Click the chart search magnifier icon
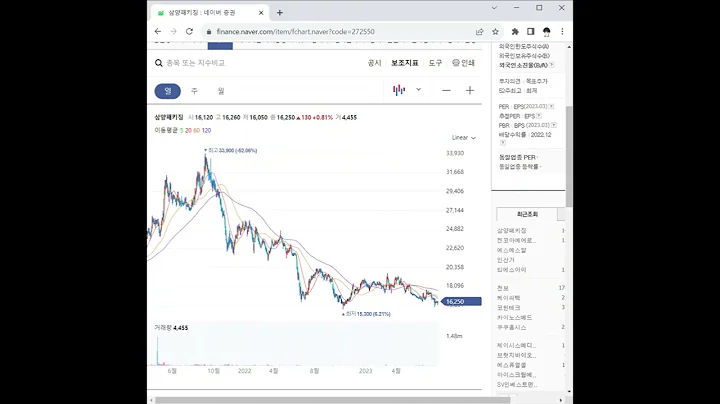The height and width of the screenshot is (404, 720). pos(159,63)
